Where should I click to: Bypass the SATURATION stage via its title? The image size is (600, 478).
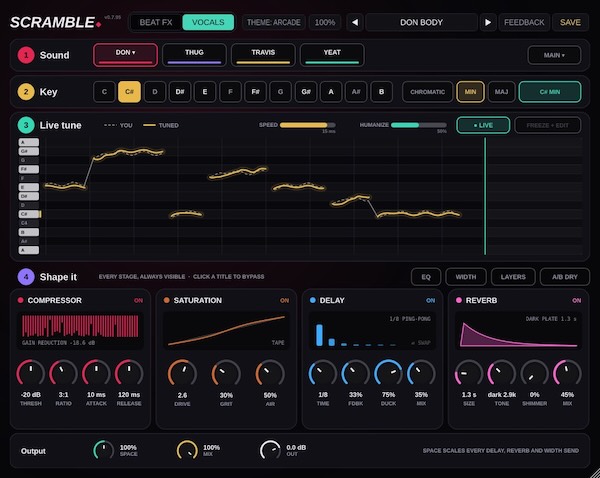tap(197, 300)
